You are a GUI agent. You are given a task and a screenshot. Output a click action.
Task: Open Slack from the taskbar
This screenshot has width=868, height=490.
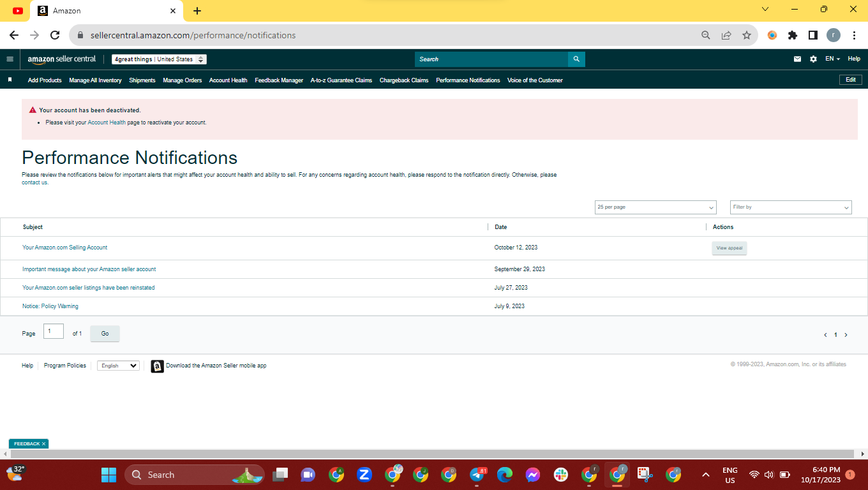tap(561, 475)
